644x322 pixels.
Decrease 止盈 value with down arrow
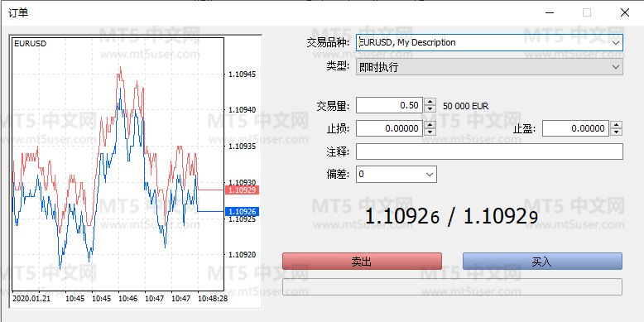pos(616,132)
